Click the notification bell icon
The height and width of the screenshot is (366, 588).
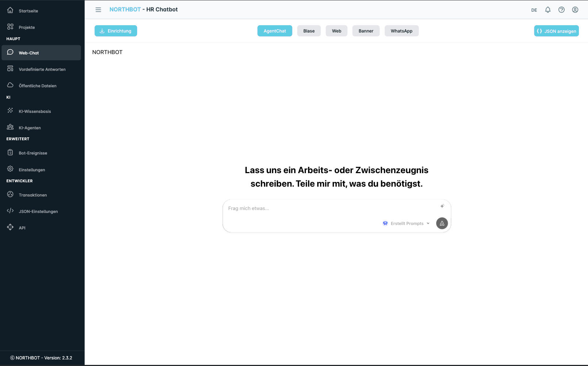pos(548,9)
